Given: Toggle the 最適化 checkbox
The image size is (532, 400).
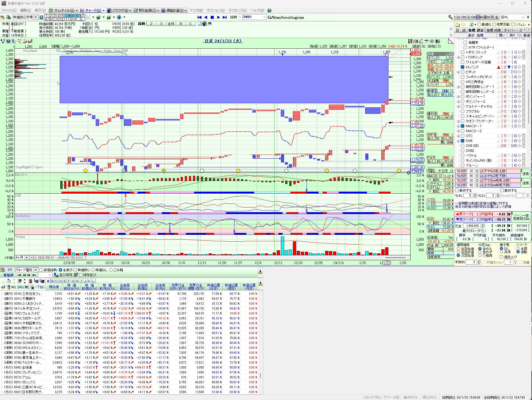Looking at the screenshot, I should pos(479,25).
